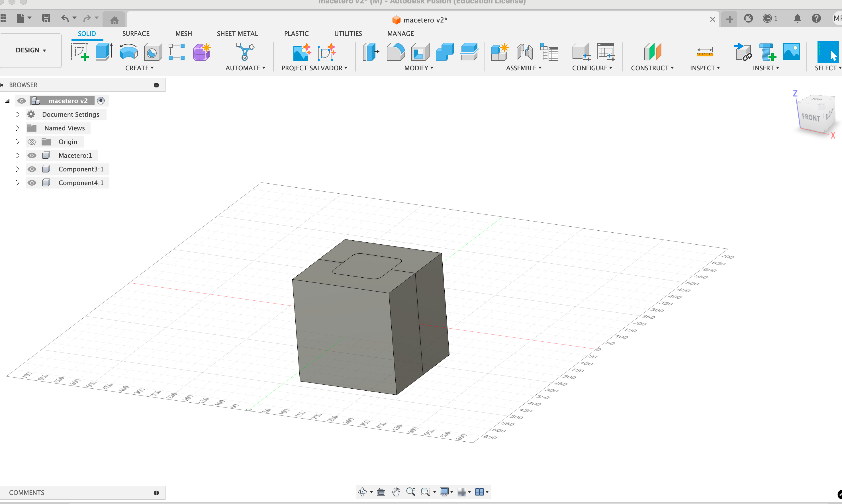Viewport: 842px width, 504px height.
Task: Select the Insert Fastener icon
Action: (767, 52)
